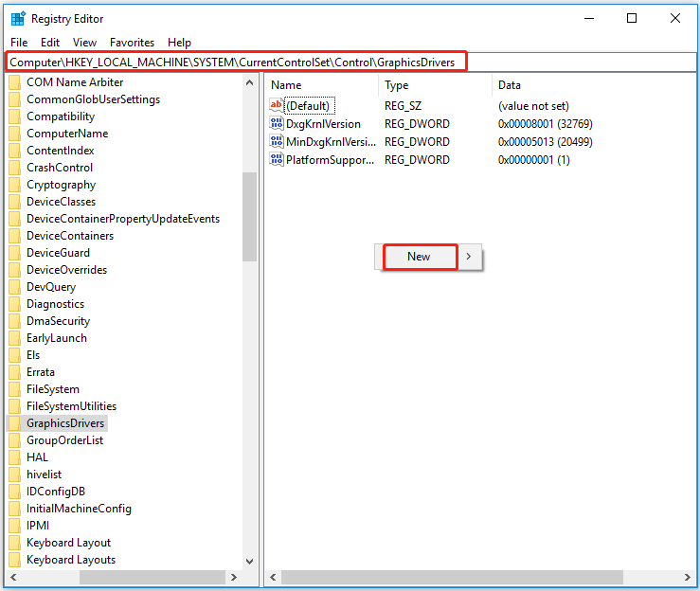The image size is (700, 591).
Task: Click the DWORD icon beside DxgKrnlVersion
Action: tap(277, 123)
